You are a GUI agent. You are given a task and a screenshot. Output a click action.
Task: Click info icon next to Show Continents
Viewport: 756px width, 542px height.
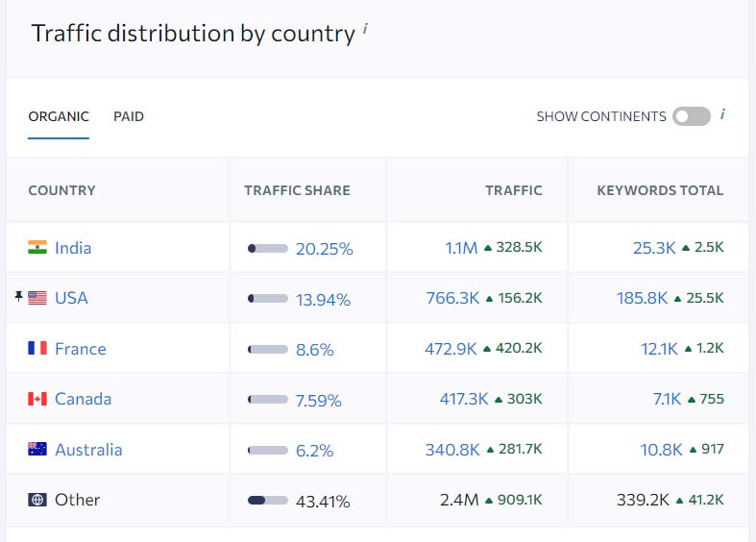722,114
